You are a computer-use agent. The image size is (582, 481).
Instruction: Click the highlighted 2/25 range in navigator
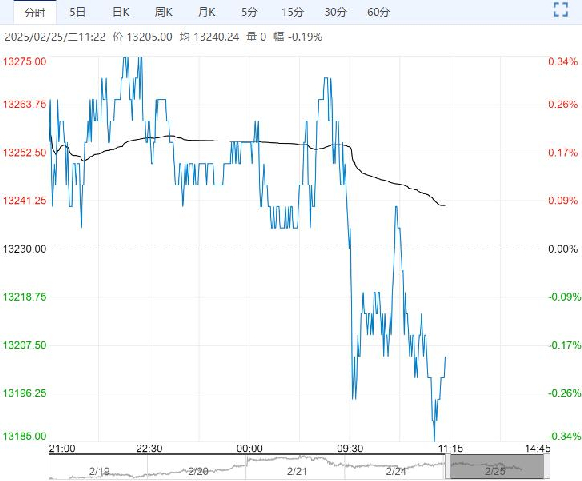pyautogui.click(x=497, y=467)
